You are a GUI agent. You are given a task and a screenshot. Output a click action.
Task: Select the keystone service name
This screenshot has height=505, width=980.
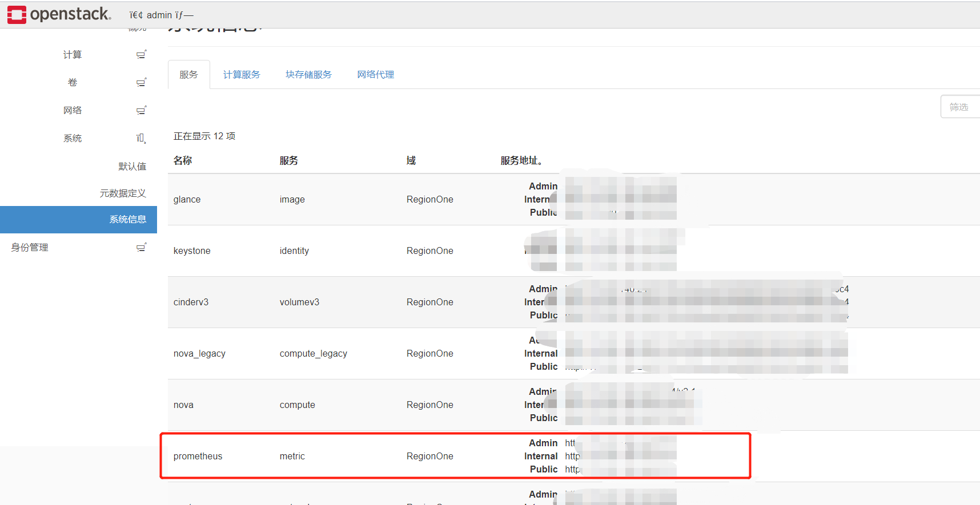pos(192,251)
